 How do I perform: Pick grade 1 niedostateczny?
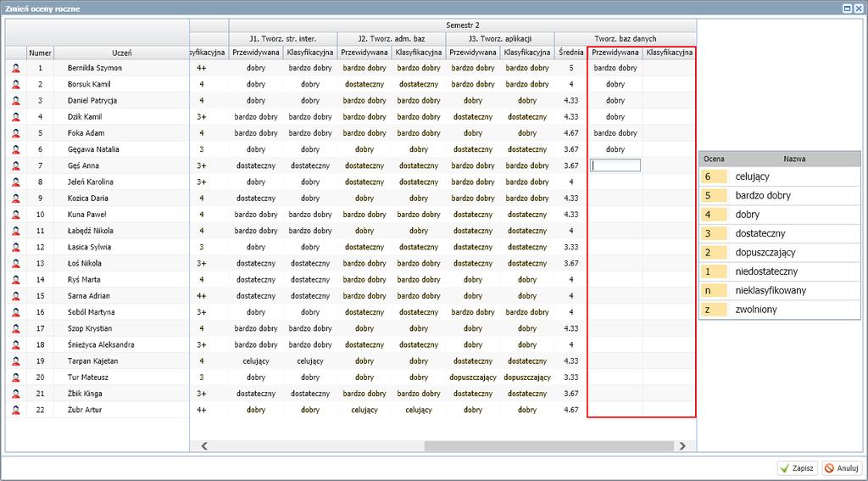[x=780, y=271]
